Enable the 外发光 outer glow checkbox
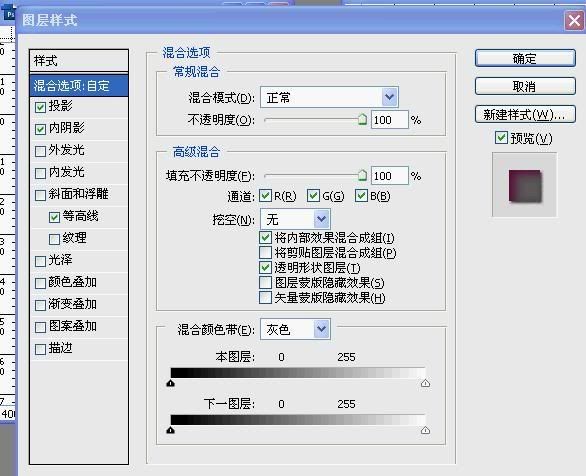 (40, 151)
